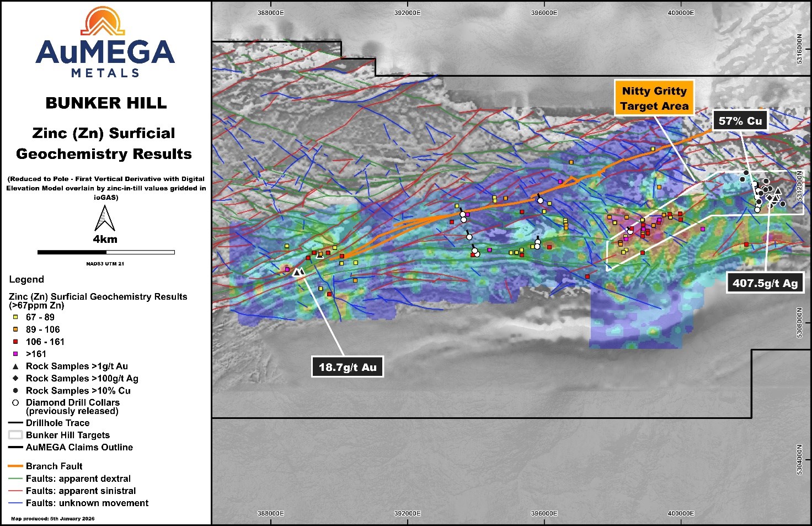Click the Nitty Gritty Target Area label
Viewport: 812px width, 526px height.
tap(654, 98)
